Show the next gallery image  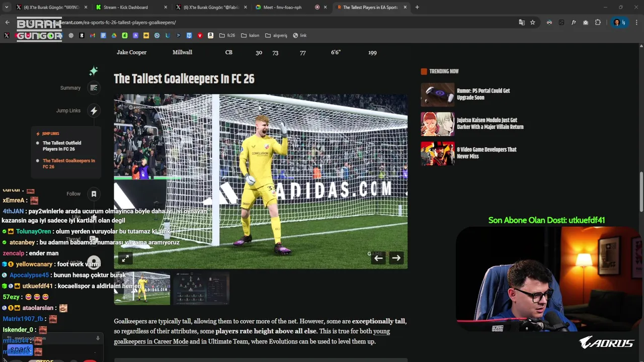click(x=396, y=258)
